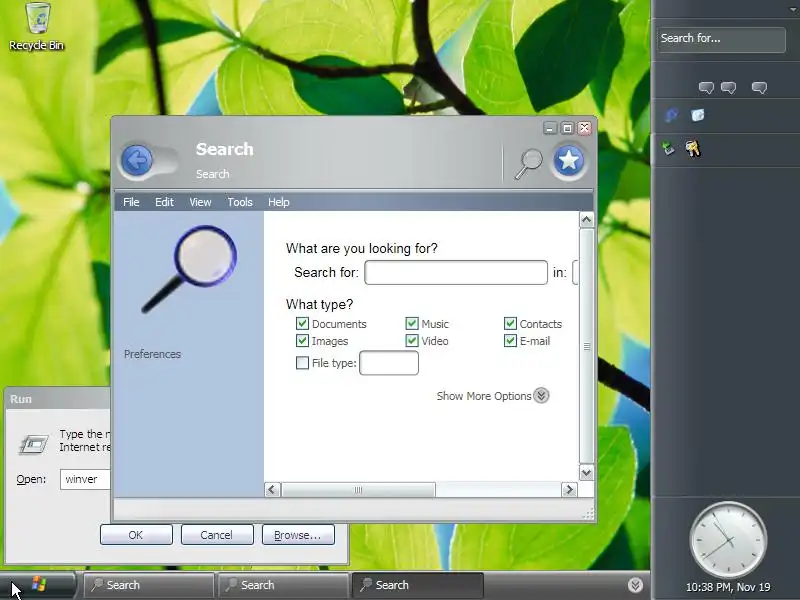800x600 pixels.
Task: Enable the File type checkbox
Action: click(302, 363)
